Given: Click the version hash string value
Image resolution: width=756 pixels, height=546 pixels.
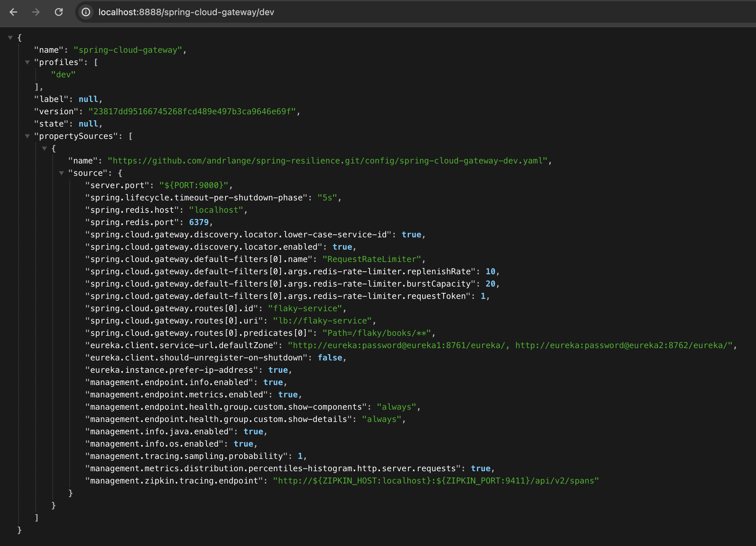Looking at the screenshot, I should (192, 112).
